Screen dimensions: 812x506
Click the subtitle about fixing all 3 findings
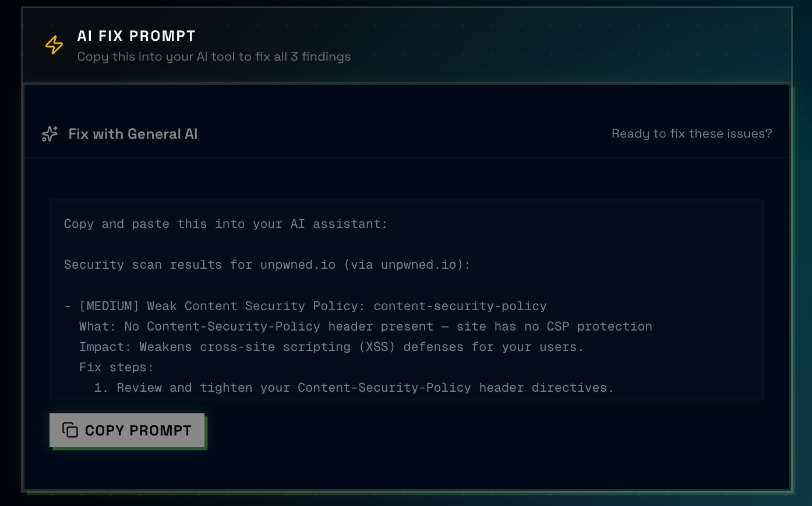point(214,57)
